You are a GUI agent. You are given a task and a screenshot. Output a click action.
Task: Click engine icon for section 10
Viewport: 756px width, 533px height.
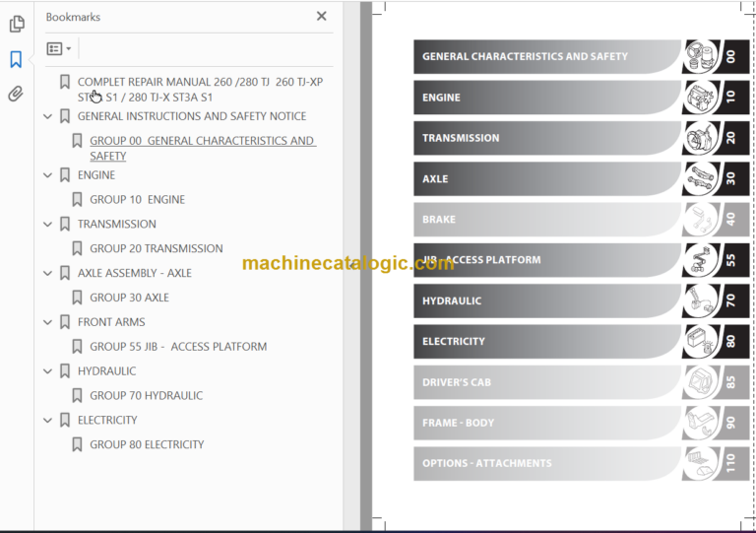pos(701,98)
